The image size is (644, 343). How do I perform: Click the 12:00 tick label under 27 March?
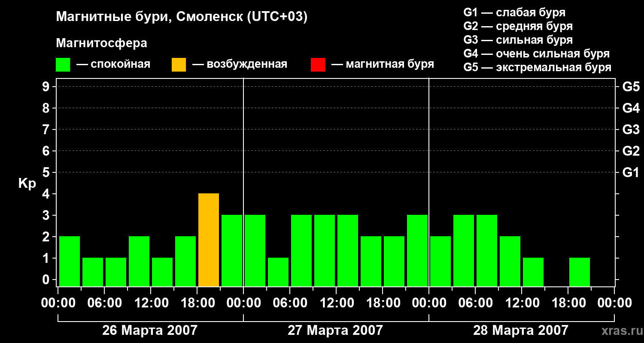(x=336, y=303)
